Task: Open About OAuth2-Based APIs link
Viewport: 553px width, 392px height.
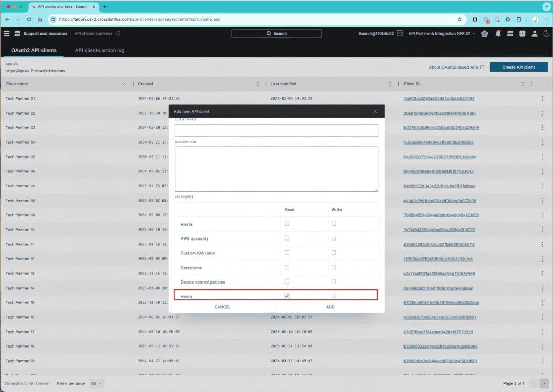Action: point(456,67)
